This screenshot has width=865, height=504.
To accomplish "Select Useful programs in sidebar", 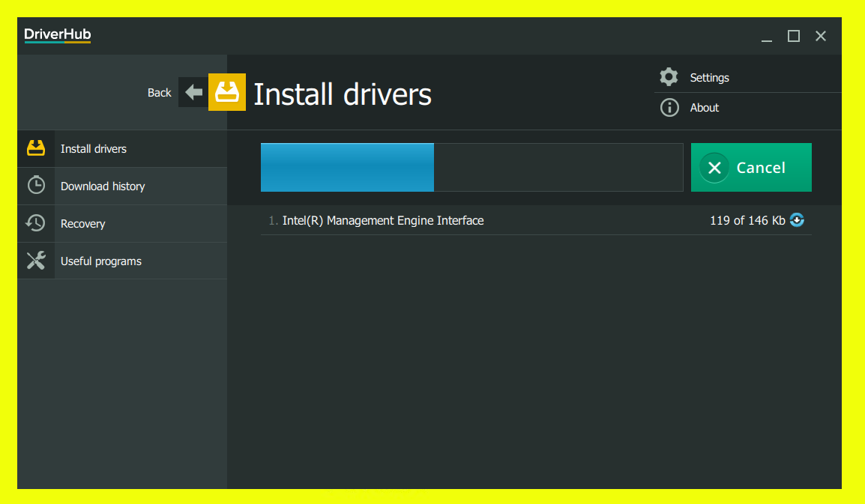I will click(100, 261).
